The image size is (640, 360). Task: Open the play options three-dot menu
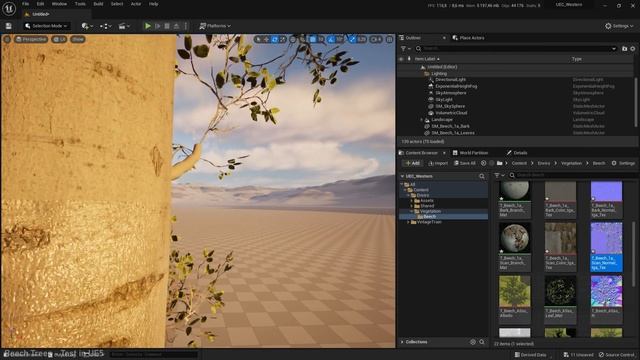click(x=186, y=26)
